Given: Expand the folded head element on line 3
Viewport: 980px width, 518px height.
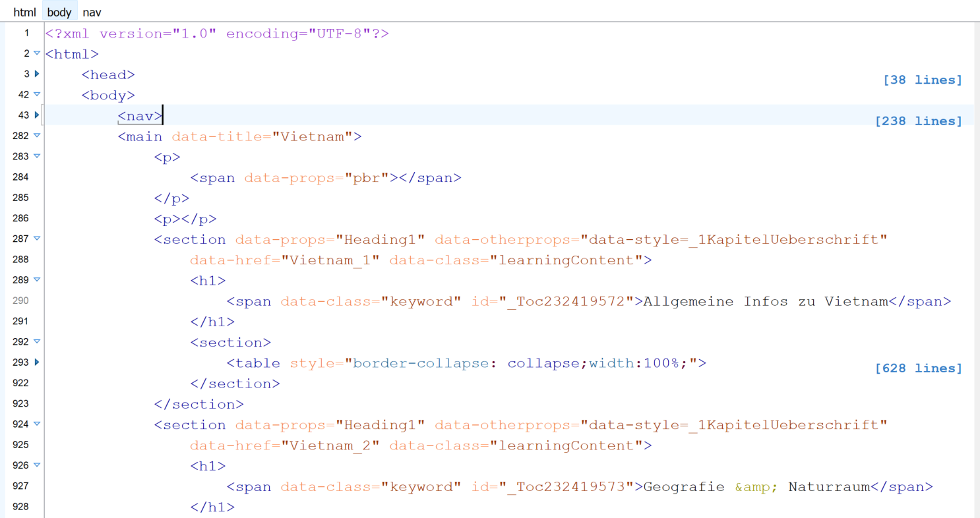Looking at the screenshot, I should pyautogui.click(x=37, y=74).
